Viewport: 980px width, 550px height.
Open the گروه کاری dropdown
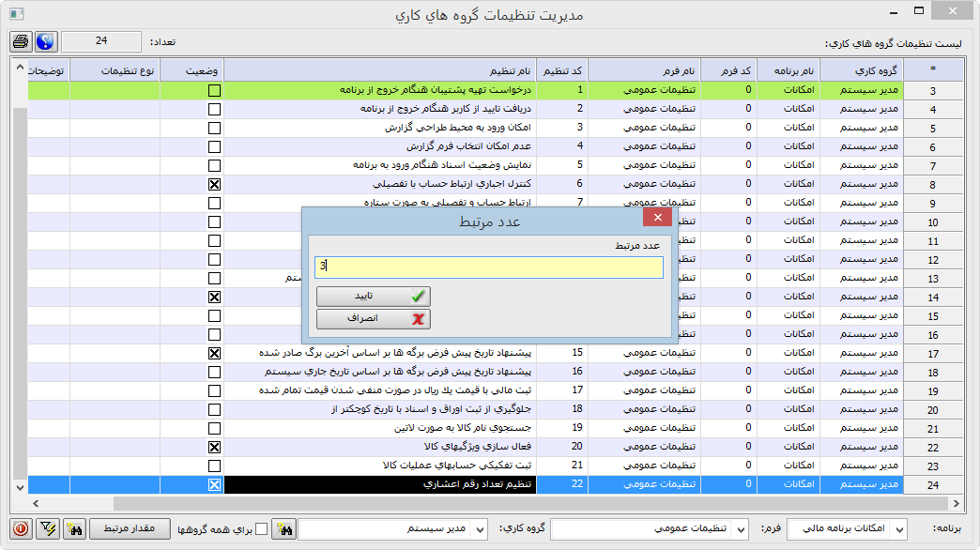click(x=480, y=529)
